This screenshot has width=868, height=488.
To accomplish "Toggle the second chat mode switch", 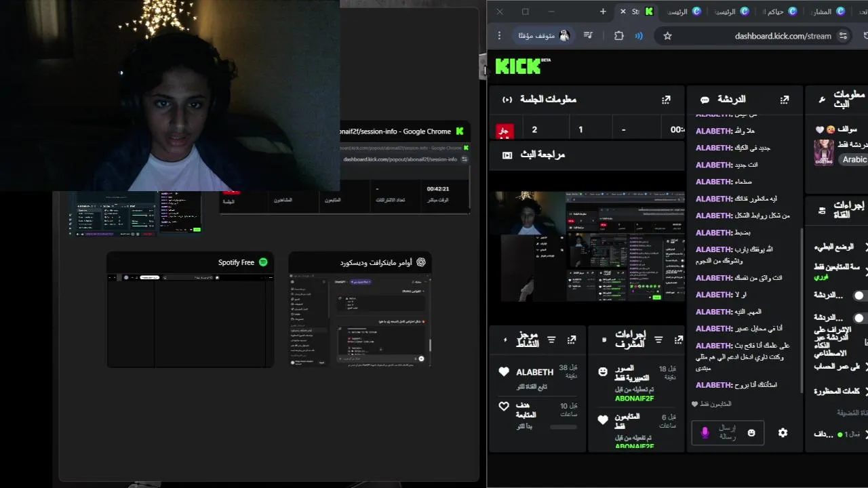I will click(x=860, y=318).
